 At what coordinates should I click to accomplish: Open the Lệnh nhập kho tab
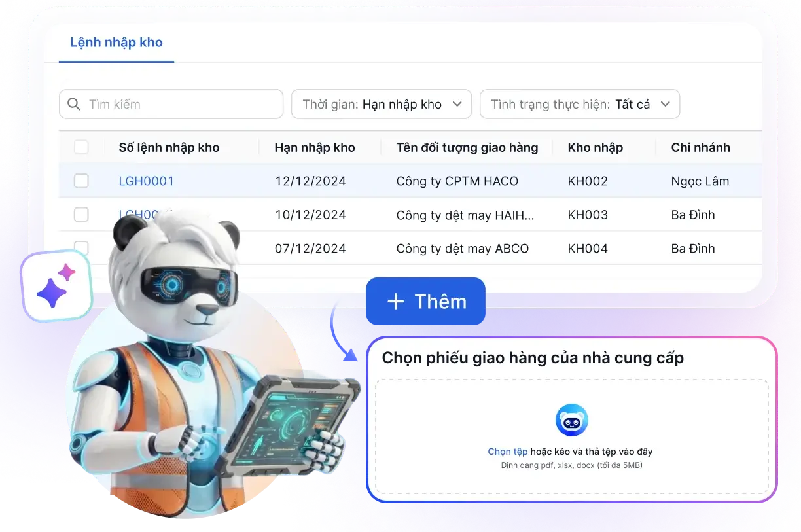click(x=116, y=43)
